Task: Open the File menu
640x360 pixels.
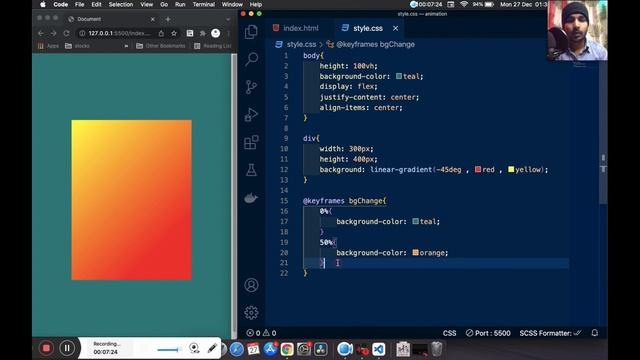Action: pos(80,4)
